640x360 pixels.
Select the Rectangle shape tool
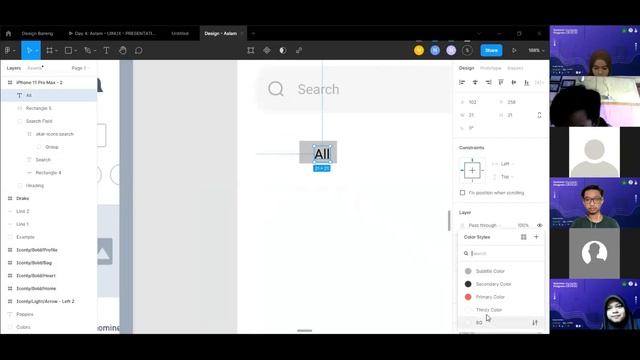[69, 50]
